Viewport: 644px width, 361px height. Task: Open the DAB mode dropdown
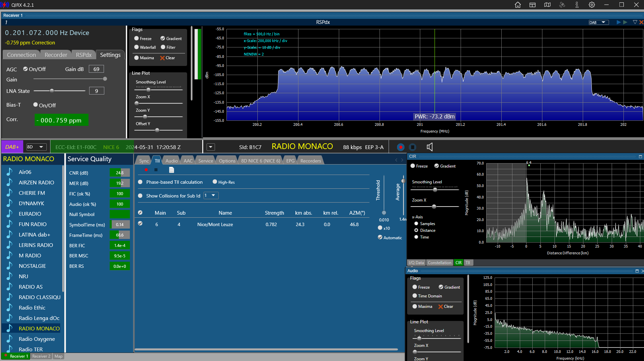click(x=599, y=23)
